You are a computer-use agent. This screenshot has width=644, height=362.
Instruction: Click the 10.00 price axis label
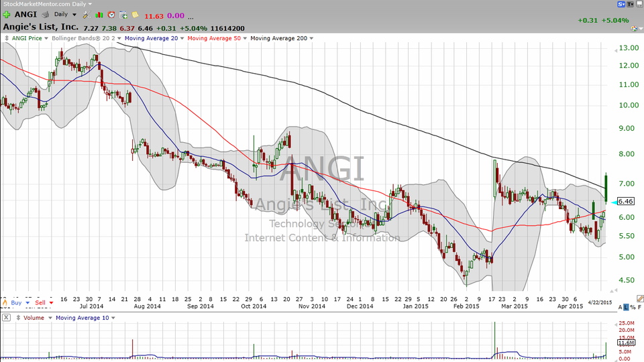click(629, 105)
